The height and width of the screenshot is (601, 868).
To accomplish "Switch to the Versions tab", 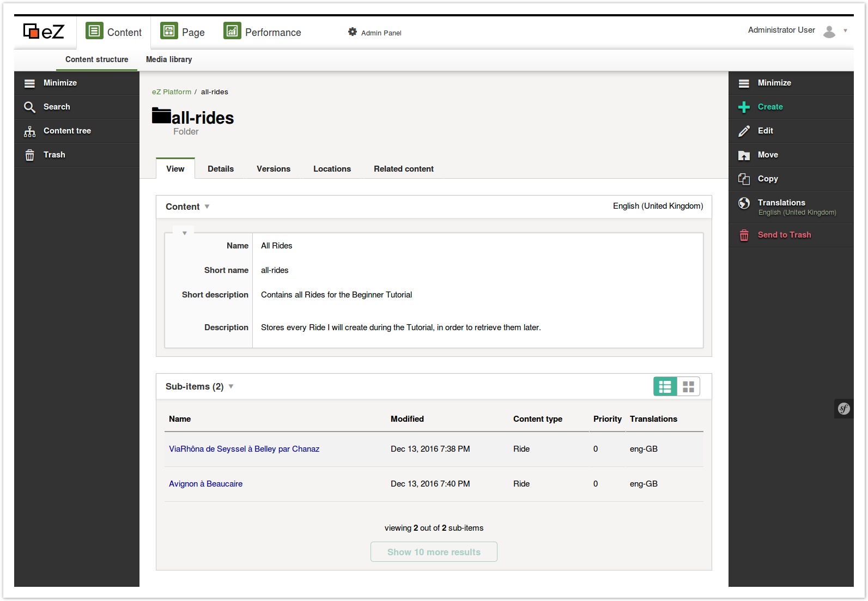I will pyautogui.click(x=273, y=169).
